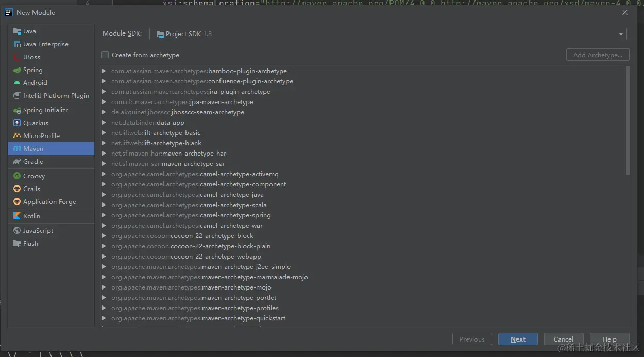Click the Flash module icon

pyautogui.click(x=17, y=244)
